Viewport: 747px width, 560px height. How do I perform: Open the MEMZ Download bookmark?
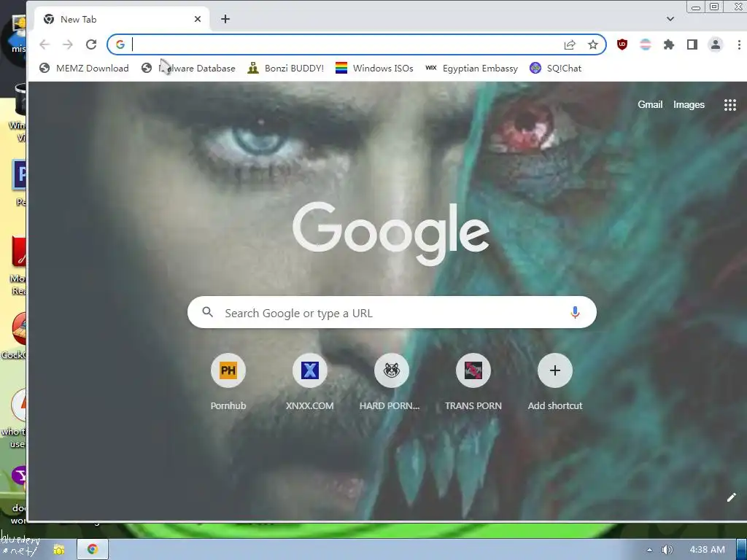click(x=84, y=68)
